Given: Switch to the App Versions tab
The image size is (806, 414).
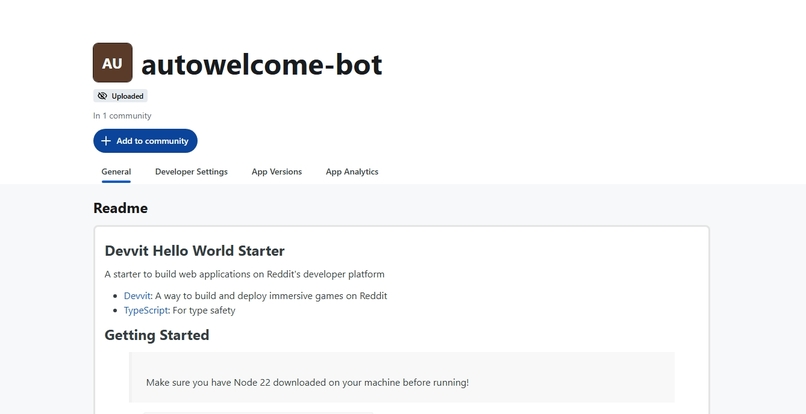Looking at the screenshot, I should 277,172.
